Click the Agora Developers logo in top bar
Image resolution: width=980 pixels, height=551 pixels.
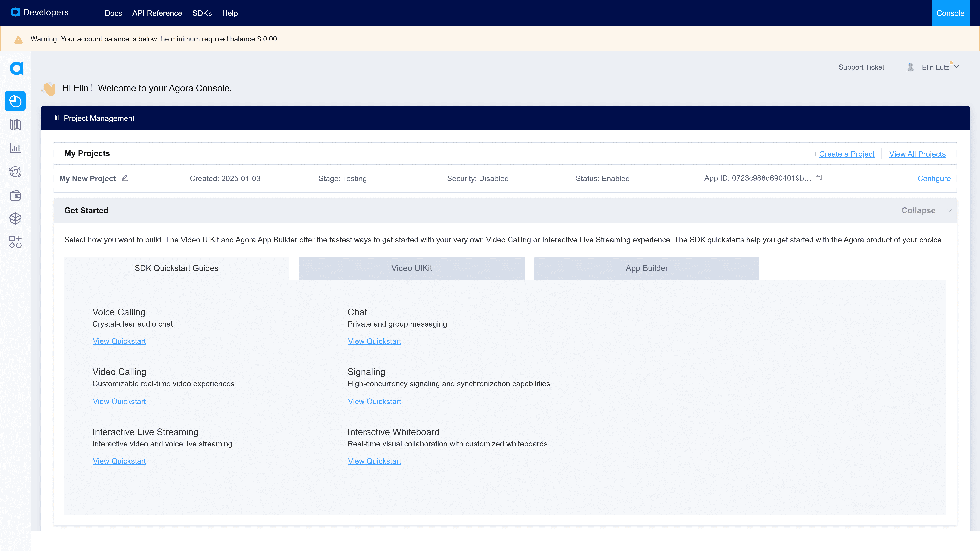click(x=40, y=12)
